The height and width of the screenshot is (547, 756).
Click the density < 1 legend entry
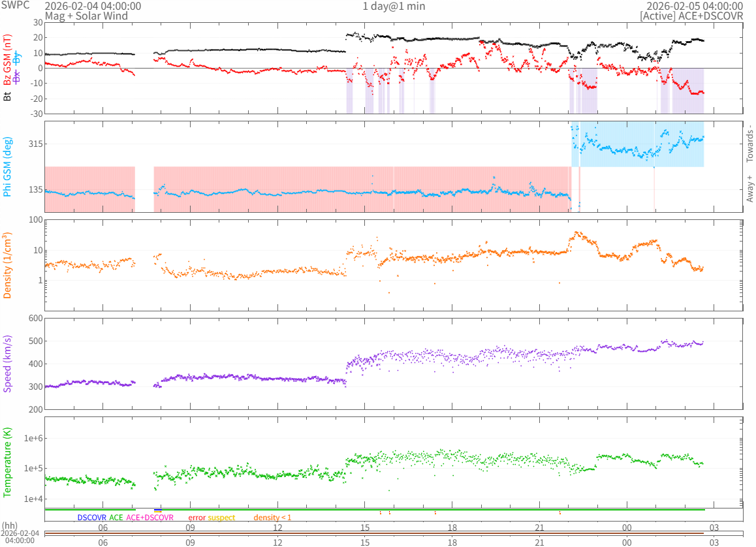pyautogui.click(x=272, y=518)
